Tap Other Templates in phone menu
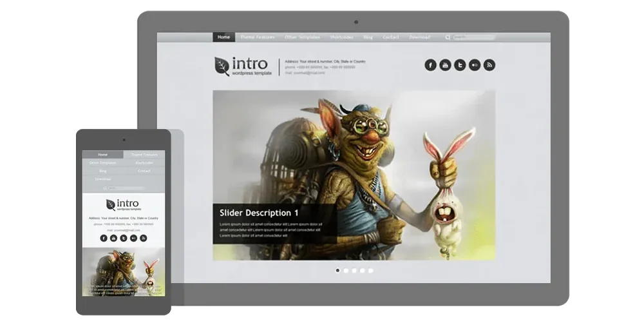 pos(102,162)
